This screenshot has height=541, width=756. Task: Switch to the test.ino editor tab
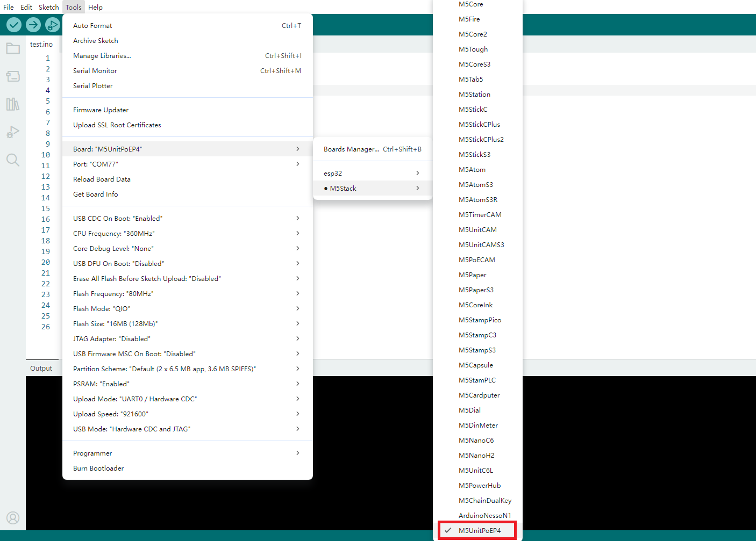coord(41,44)
